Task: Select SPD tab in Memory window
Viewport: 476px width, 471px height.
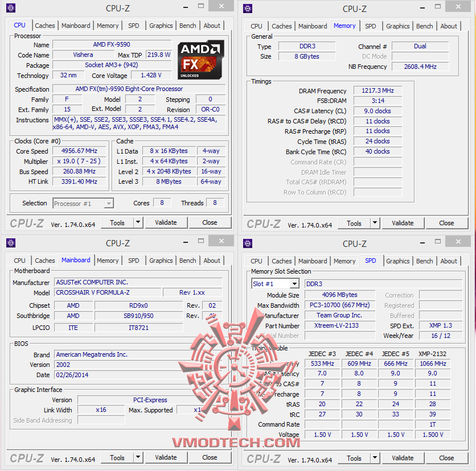Action: [x=370, y=26]
